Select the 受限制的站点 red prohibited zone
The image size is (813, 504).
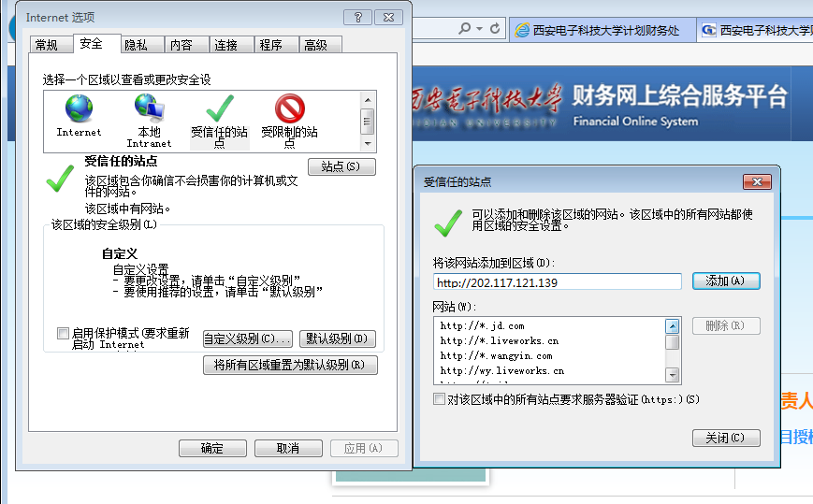[x=289, y=110]
